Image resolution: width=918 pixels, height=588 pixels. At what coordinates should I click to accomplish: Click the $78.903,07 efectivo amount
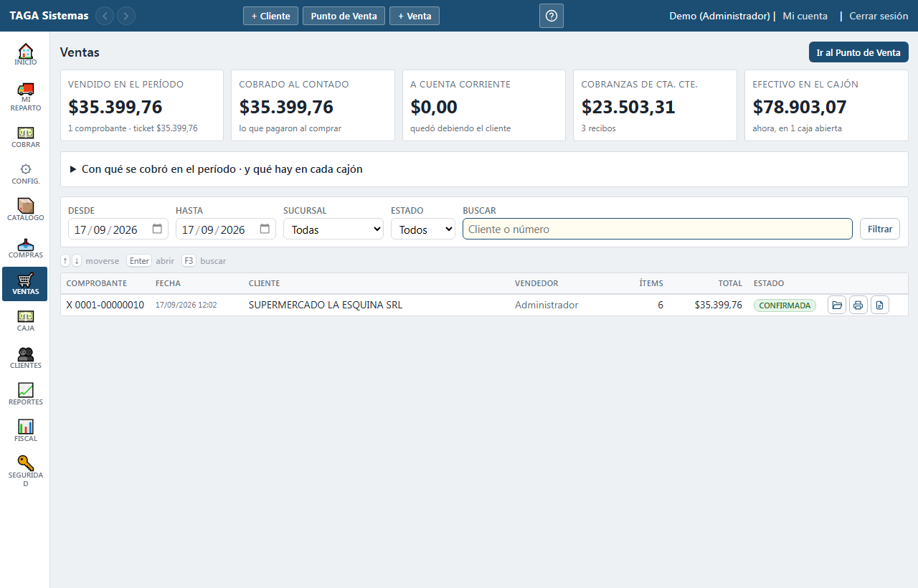click(800, 107)
